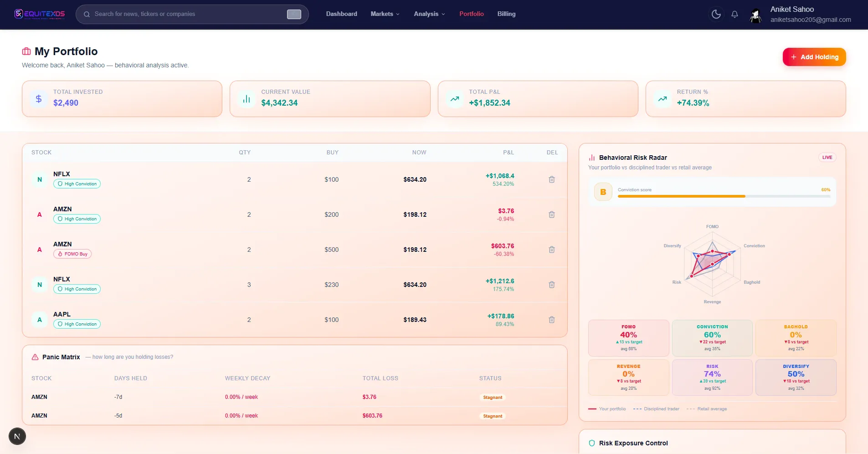
Task: Click the Risk Exposure Control heading
Action: (633, 443)
